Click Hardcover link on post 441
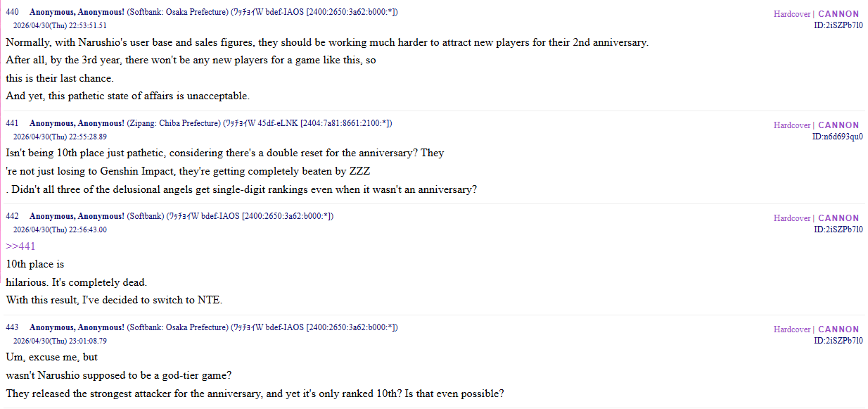Viewport: 868px width, 409px height. [792, 125]
